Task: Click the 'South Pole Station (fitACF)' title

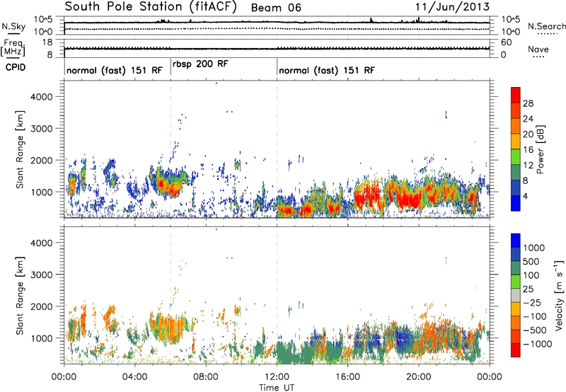Action: 151,6
